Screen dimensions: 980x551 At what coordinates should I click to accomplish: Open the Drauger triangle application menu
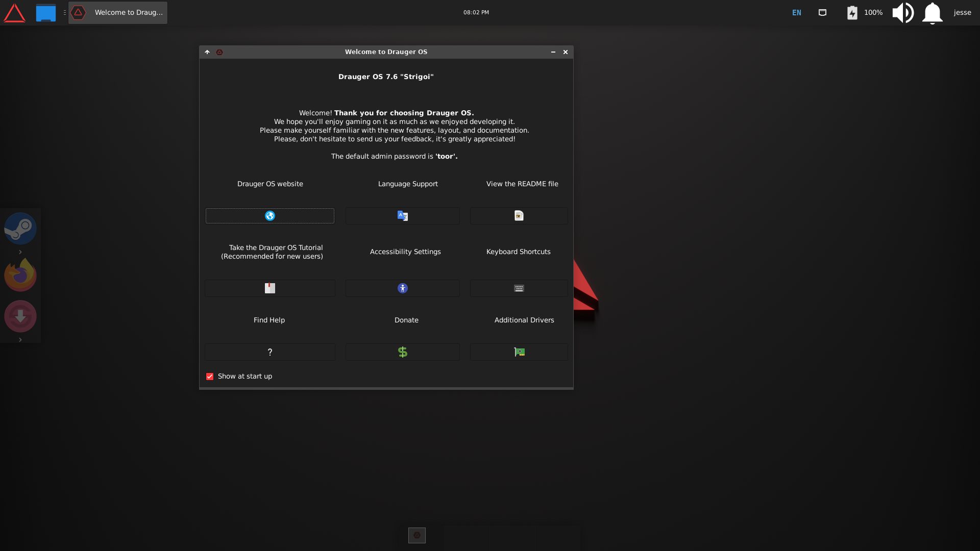point(14,13)
